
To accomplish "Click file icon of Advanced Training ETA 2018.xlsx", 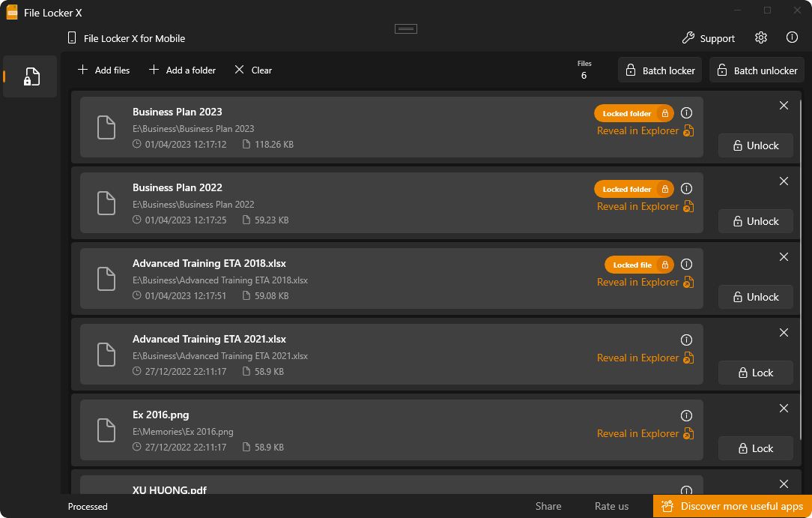I will tap(106, 279).
